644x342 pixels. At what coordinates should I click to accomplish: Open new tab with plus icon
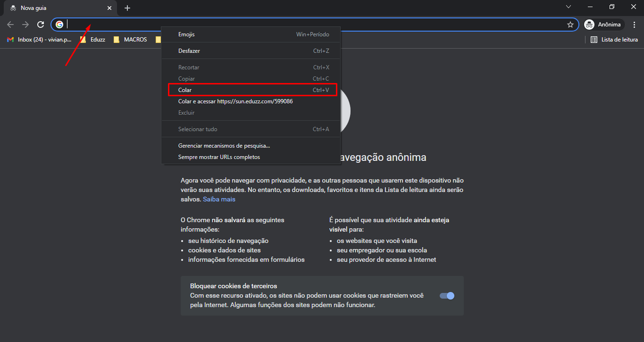coord(127,8)
